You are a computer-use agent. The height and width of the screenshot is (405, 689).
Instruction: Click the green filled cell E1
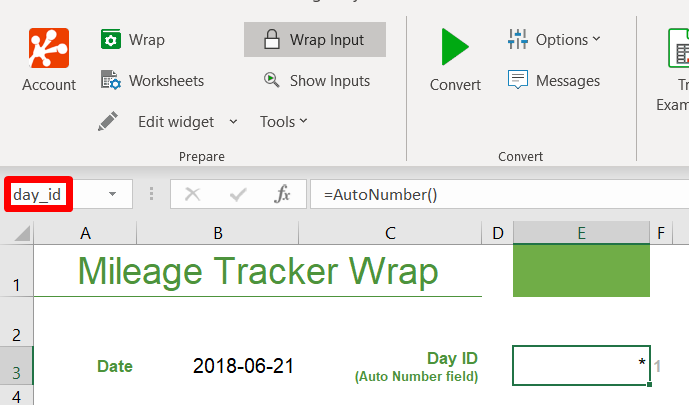[x=581, y=271]
